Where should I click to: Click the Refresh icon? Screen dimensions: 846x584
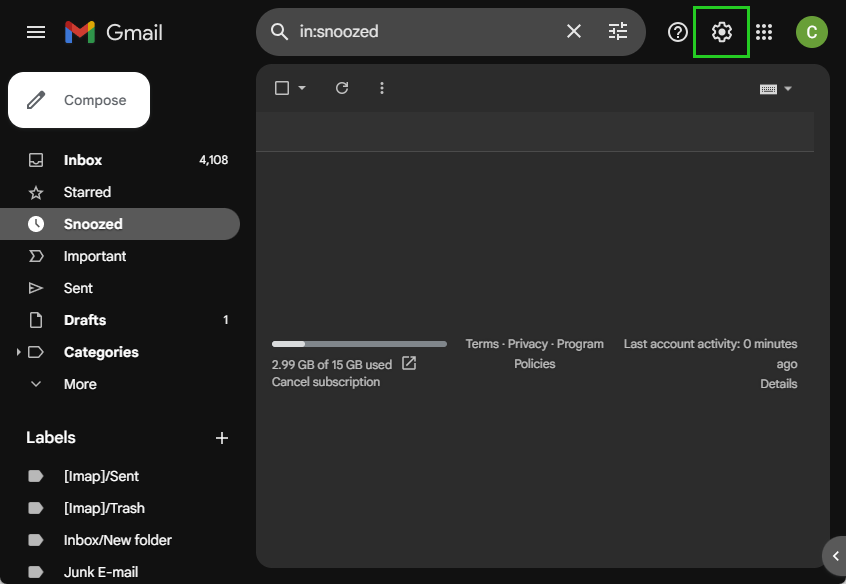coord(342,88)
